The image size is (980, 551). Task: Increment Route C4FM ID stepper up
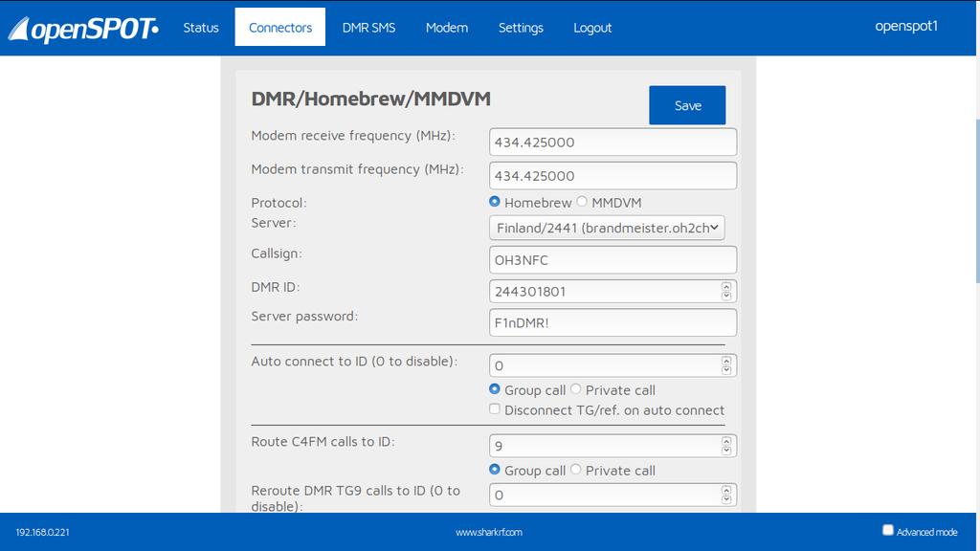click(726, 442)
